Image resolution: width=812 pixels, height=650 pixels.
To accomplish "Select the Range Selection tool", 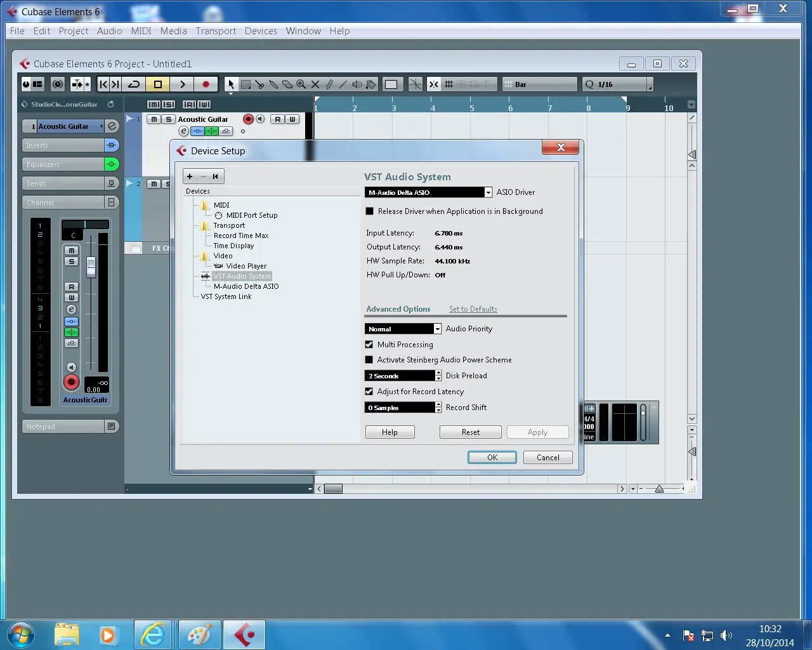I will [x=246, y=84].
